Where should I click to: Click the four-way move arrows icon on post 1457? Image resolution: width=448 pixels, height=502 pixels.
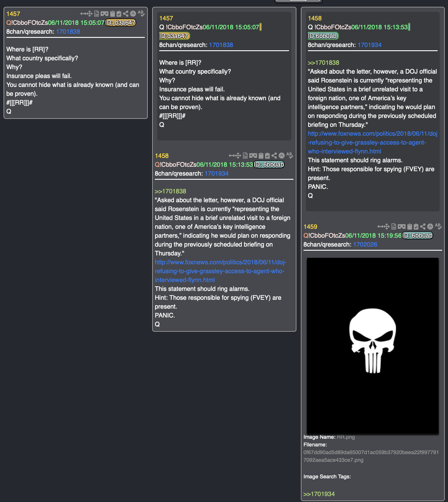pyautogui.click(x=90, y=14)
